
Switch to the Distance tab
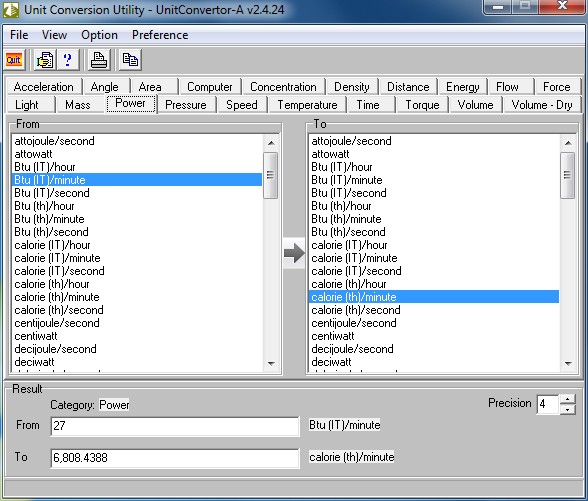tap(408, 87)
